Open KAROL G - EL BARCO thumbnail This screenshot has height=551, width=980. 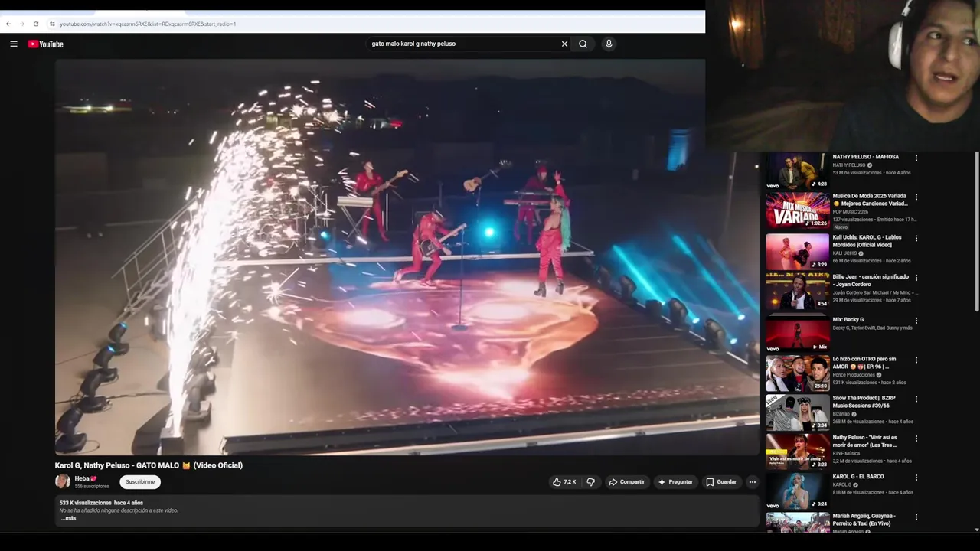[797, 491]
